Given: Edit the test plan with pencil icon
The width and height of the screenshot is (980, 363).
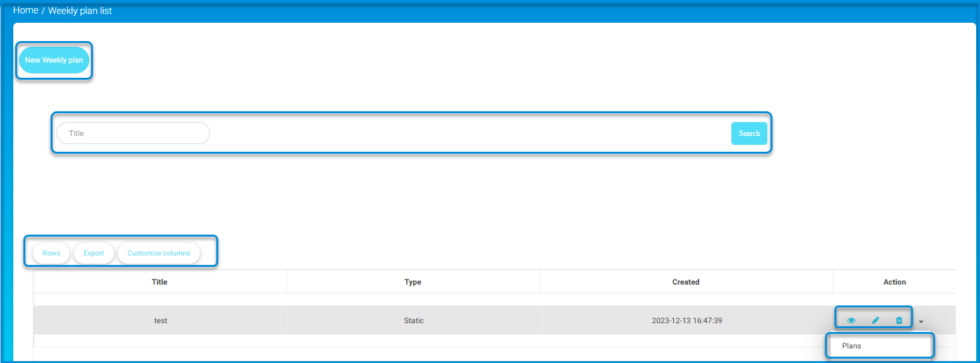Looking at the screenshot, I should 876,321.
